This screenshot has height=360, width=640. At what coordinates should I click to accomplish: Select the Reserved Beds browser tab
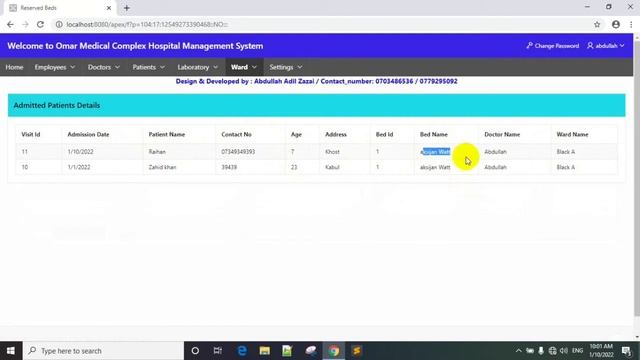pyautogui.click(x=61, y=8)
